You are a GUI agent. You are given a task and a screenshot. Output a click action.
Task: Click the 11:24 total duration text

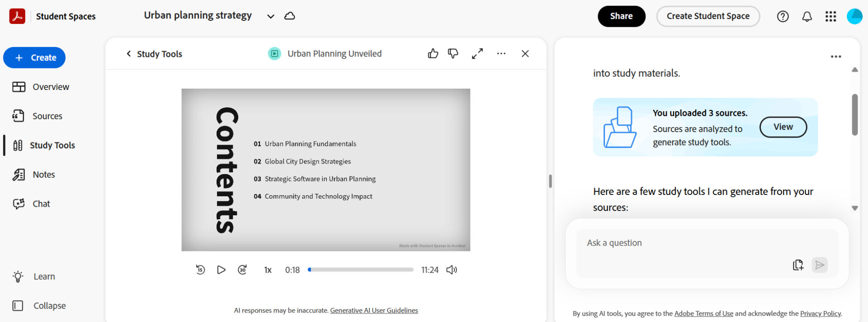pyautogui.click(x=430, y=270)
